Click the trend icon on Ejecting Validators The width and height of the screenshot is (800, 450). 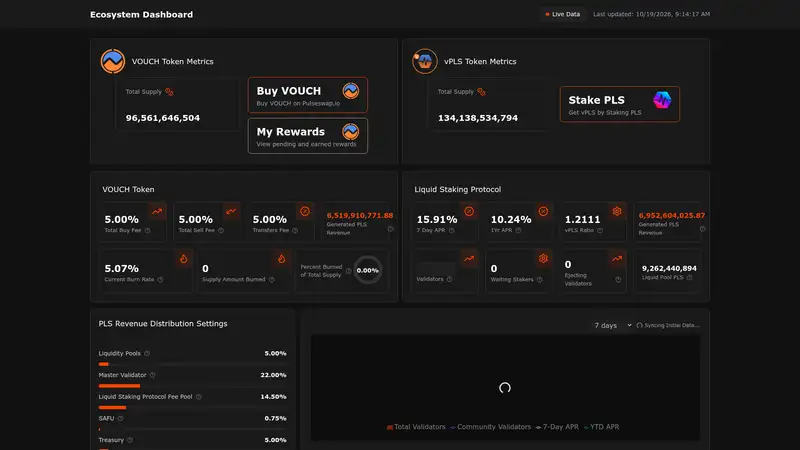(617, 259)
